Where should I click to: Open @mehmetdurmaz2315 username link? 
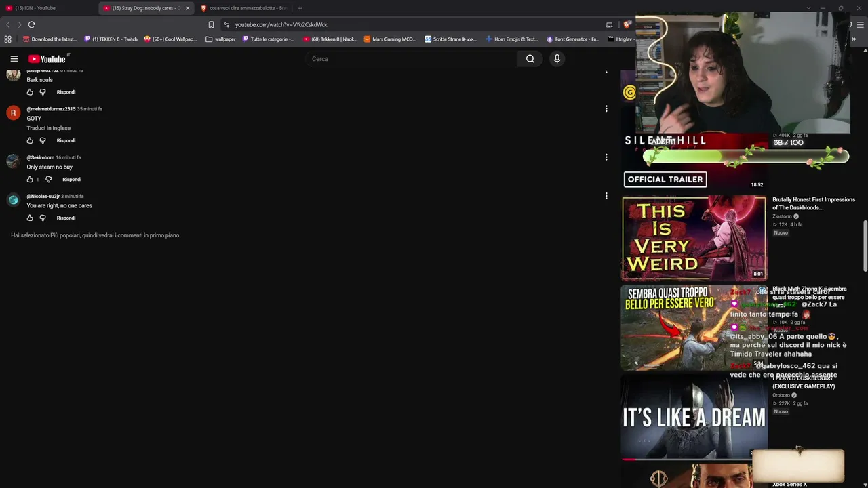pos(51,109)
